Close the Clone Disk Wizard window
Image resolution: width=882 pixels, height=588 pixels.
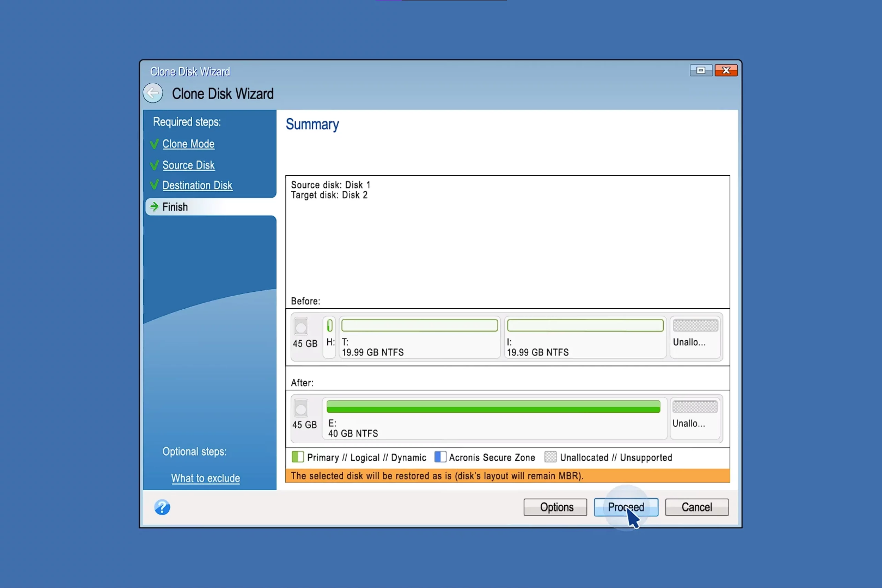(x=726, y=71)
